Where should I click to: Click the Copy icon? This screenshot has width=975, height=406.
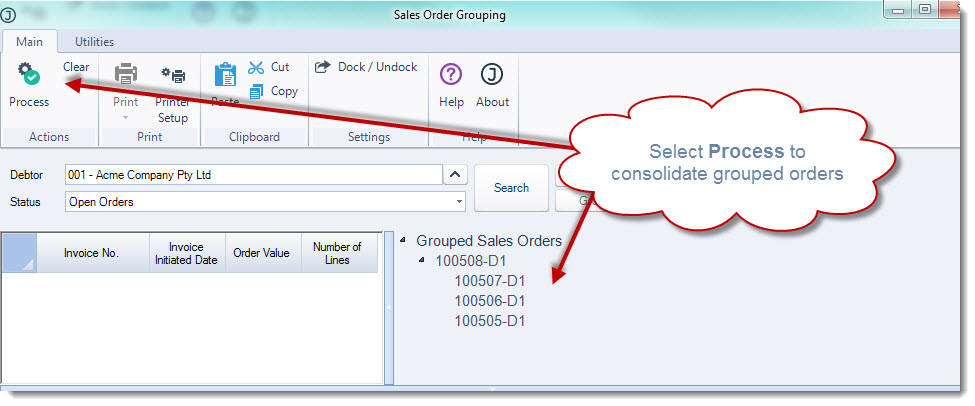(256, 92)
